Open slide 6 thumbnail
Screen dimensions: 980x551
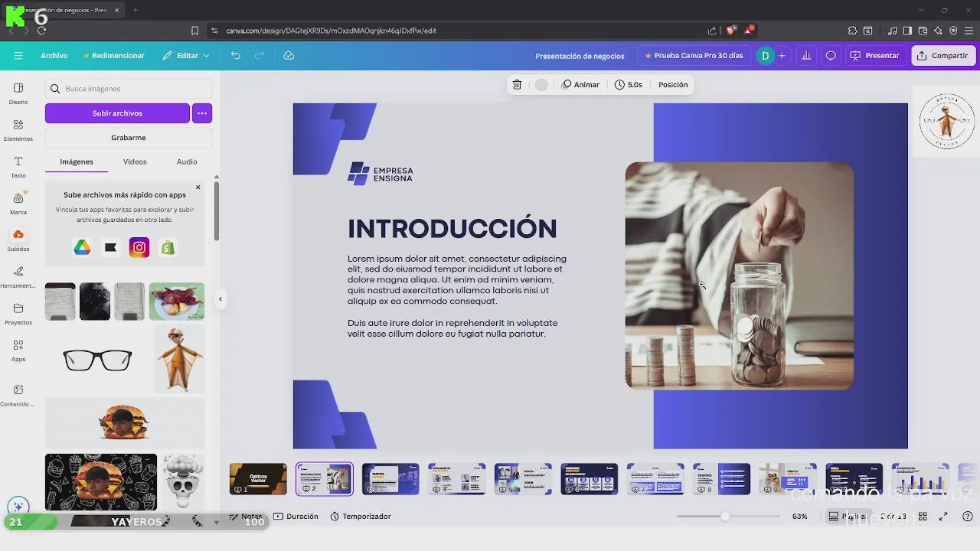click(x=589, y=479)
